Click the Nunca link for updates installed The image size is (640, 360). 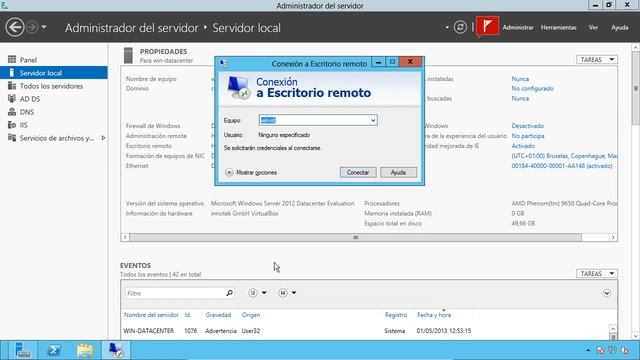520,79
